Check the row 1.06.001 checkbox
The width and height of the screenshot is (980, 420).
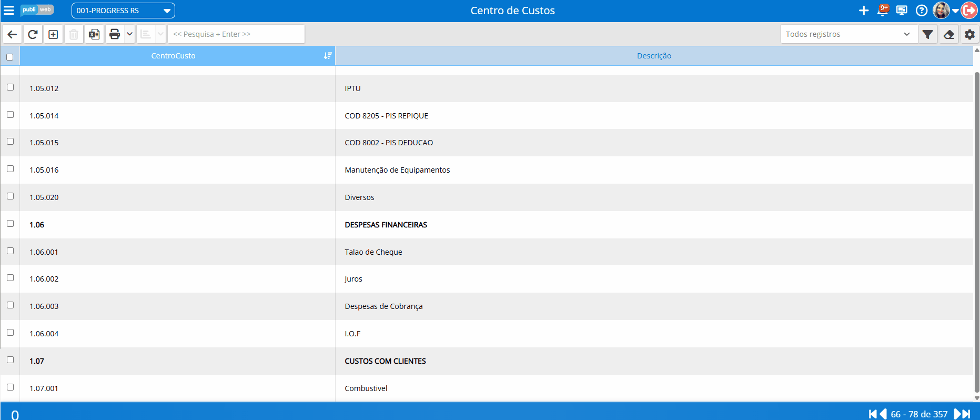point(10,251)
